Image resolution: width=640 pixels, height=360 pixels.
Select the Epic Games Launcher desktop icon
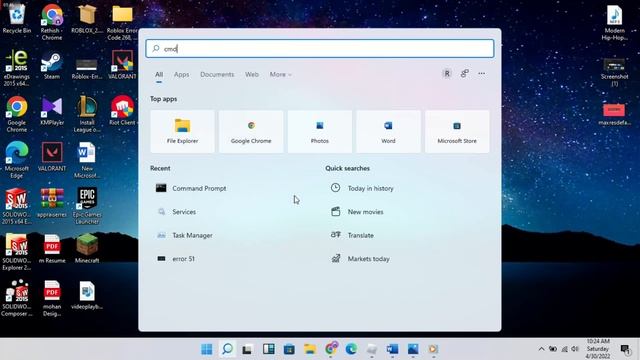coord(87,206)
